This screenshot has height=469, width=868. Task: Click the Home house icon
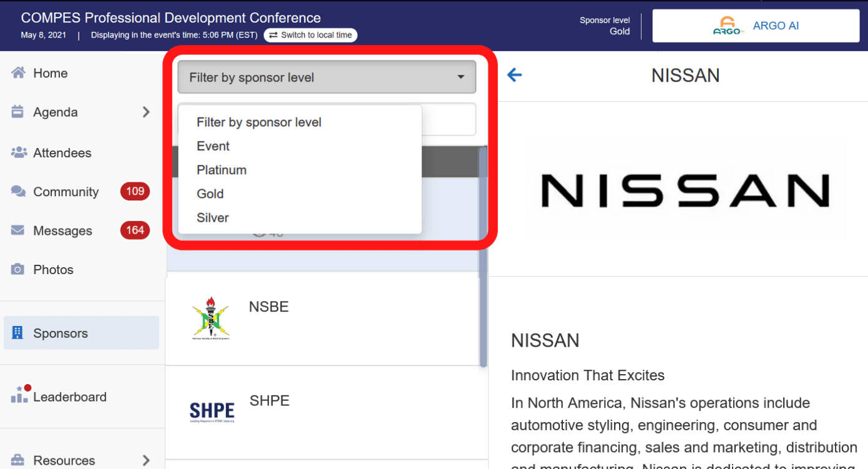click(x=18, y=73)
